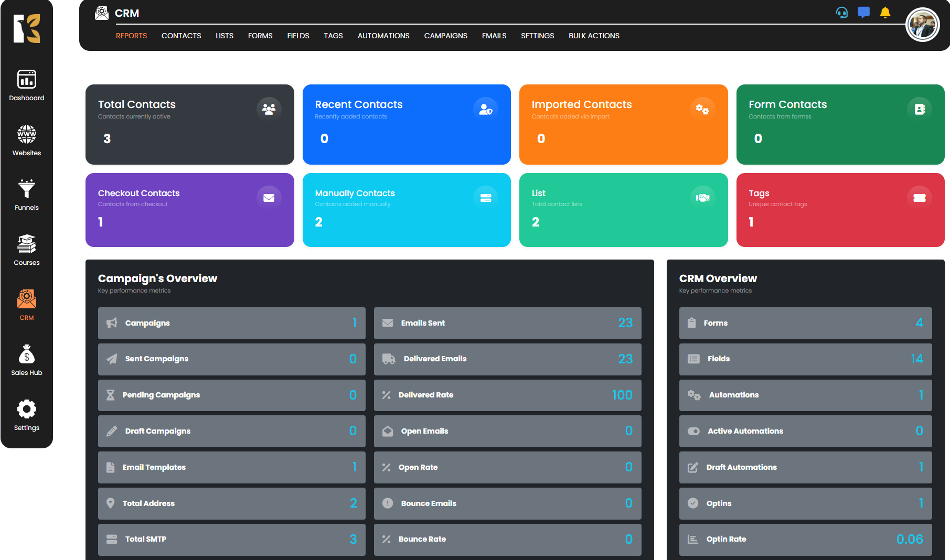
Task: Open the Sales Hub sidebar icon
Action: 27,360
